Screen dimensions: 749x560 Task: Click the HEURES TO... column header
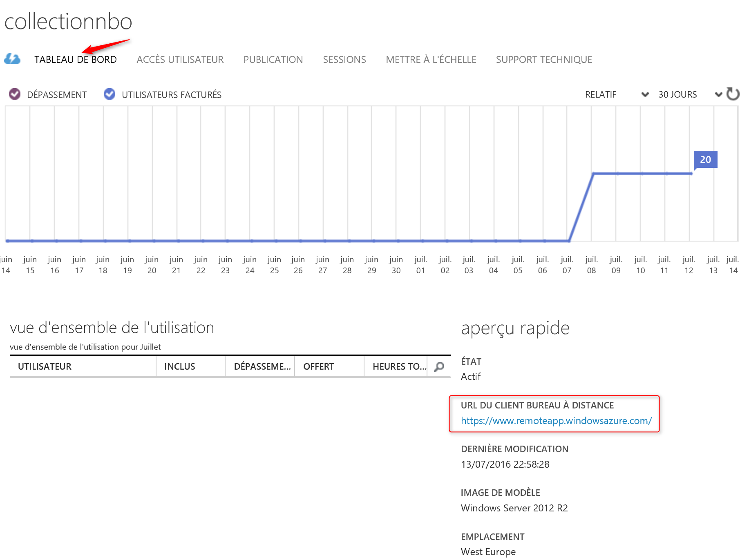[399, 366]
